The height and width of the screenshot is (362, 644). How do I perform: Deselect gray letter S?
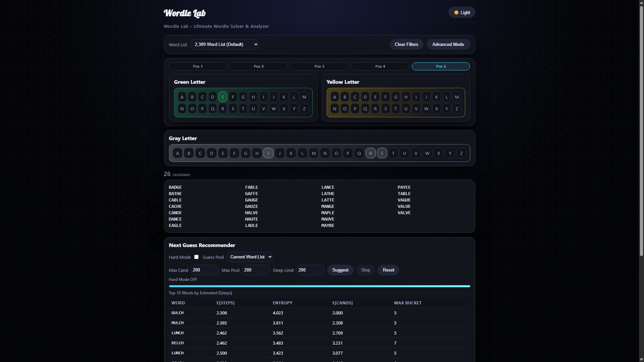382,153
